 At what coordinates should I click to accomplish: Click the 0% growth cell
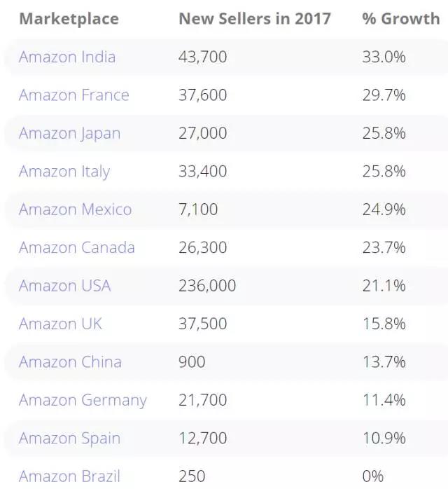coord(373,476)
